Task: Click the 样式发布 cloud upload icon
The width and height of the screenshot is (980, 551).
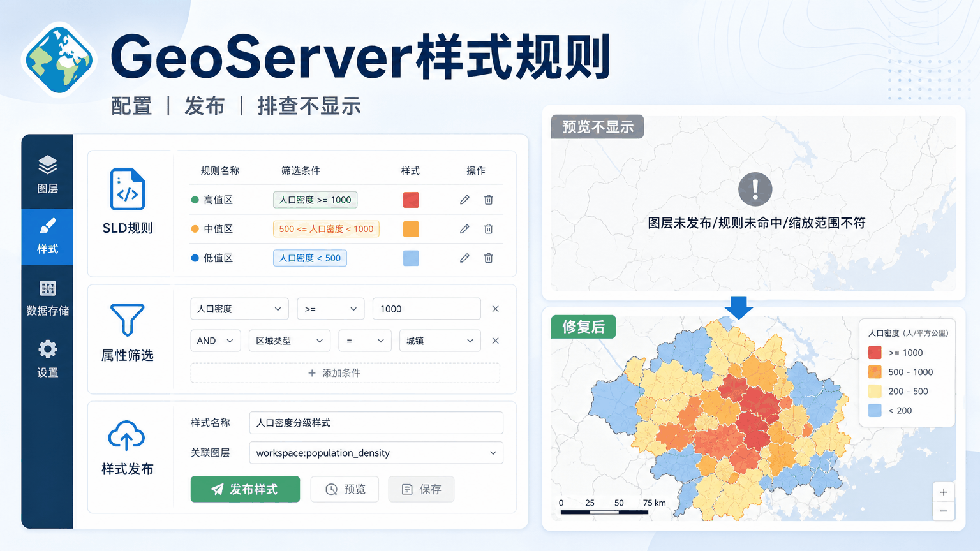Action: coord(126,436)
